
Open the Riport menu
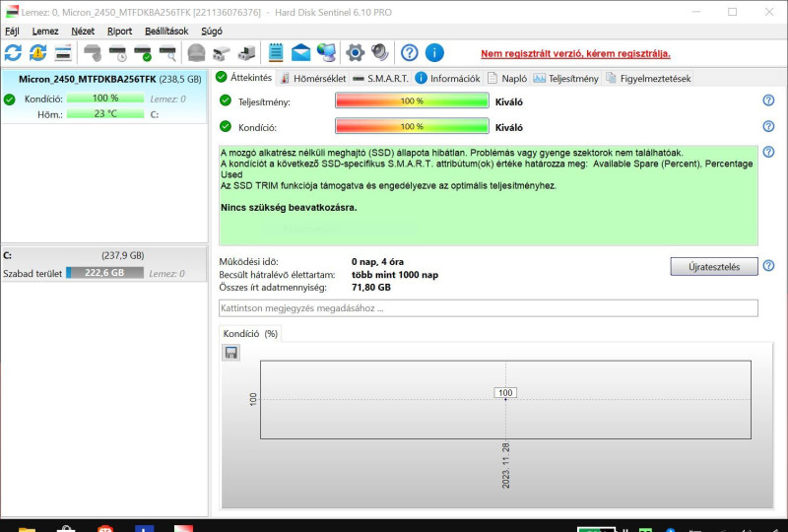pyautogui.click(x=119, y=32)
